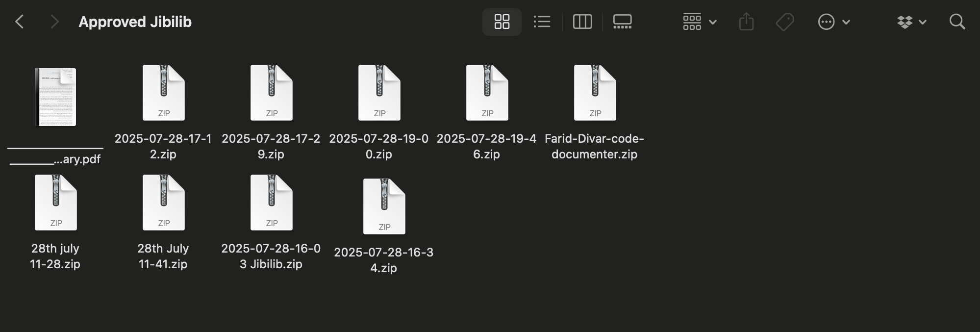Click the Share icon in toolbar
This screenshot has width=980, height=332.
[x=746, y=22]
